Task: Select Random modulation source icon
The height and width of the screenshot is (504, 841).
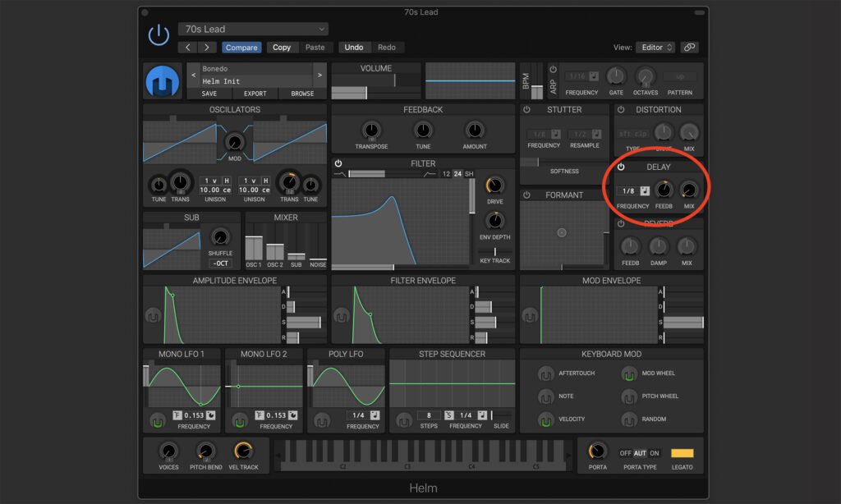Action: [629, 419]
